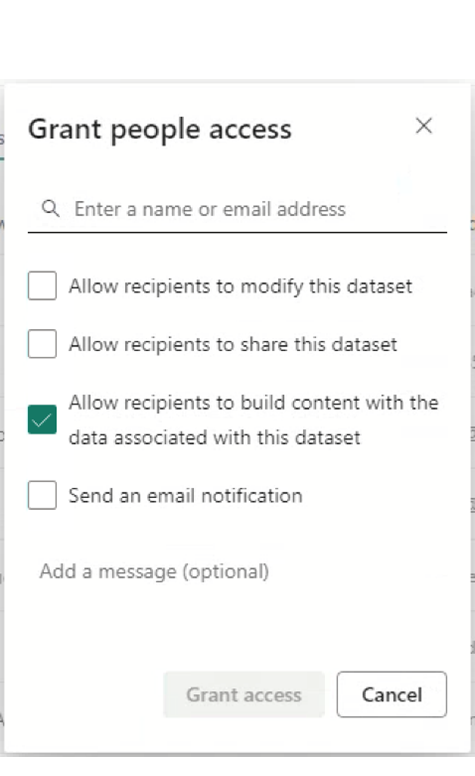Click 'data associated with this dataset' text line
The width and height of the screenshot is (475, 776).
click(x=215, y=437)
